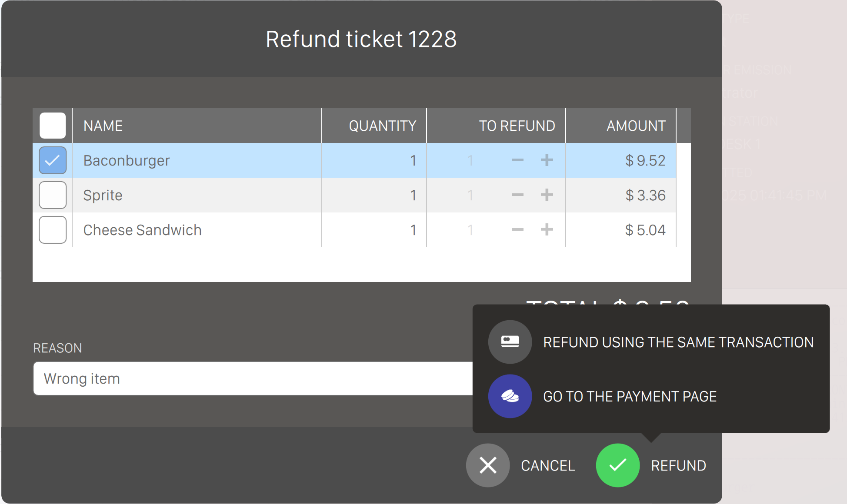Toggle the select-all header checkbox
Viewport: 847px width, 504px height.
pos(53,126)
